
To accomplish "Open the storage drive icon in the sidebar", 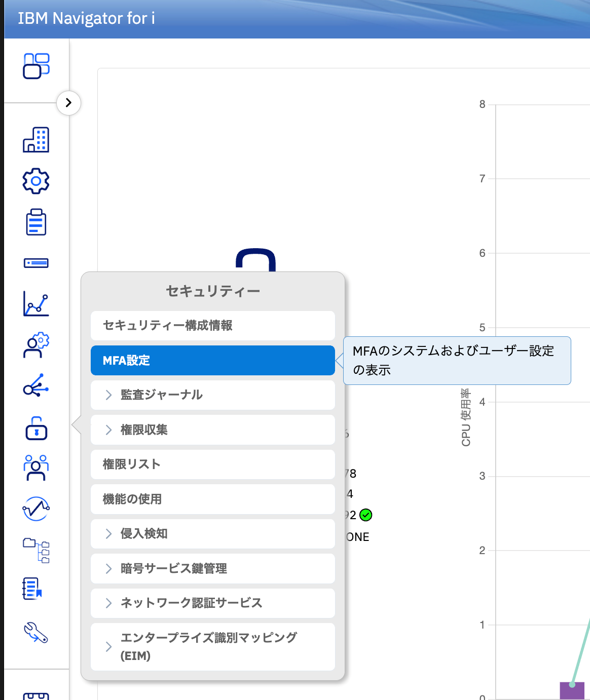I will coord(36,263).
